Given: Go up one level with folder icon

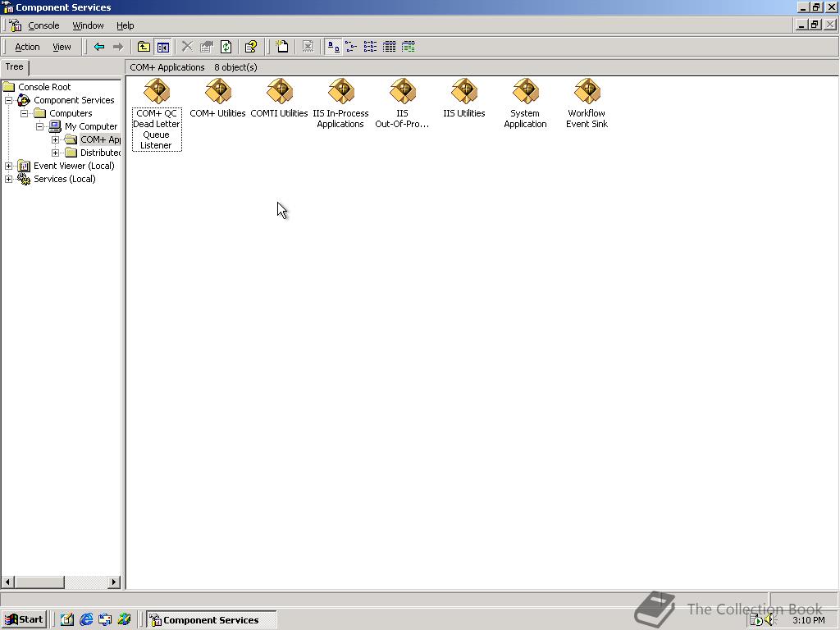Looking at the screenshot, I should (144, 47).
